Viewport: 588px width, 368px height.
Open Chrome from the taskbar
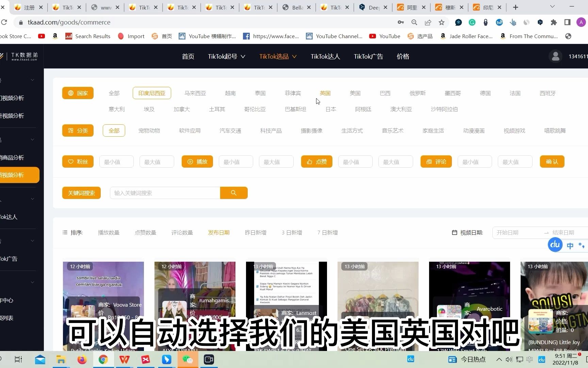click(x=103, y=359)
